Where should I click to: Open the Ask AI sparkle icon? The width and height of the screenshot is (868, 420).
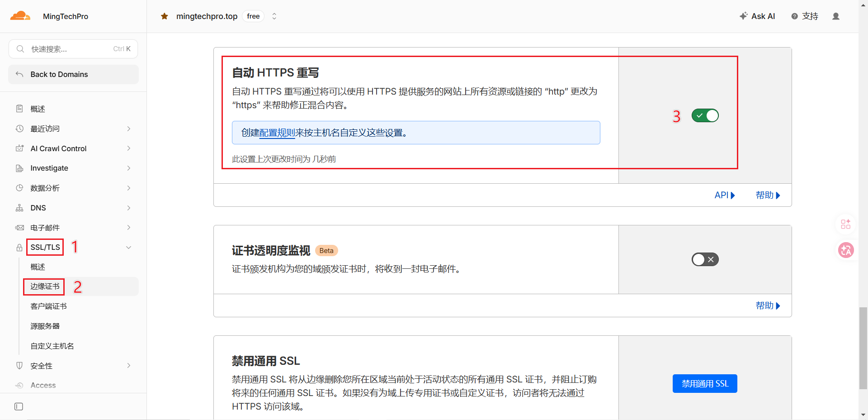pos(744,16)
